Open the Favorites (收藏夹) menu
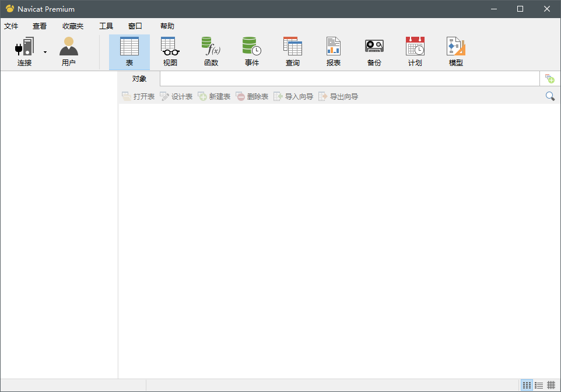The width and height of the screenshot is (561, 392). [73, 26]
